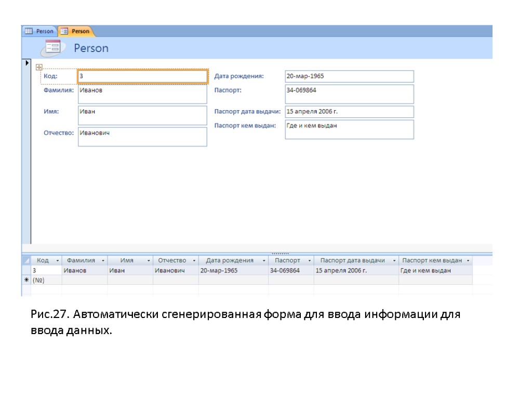Click the Дата рождения field 20-мар-1965
The height and width of the screenshot is (399, 532).
350,76
